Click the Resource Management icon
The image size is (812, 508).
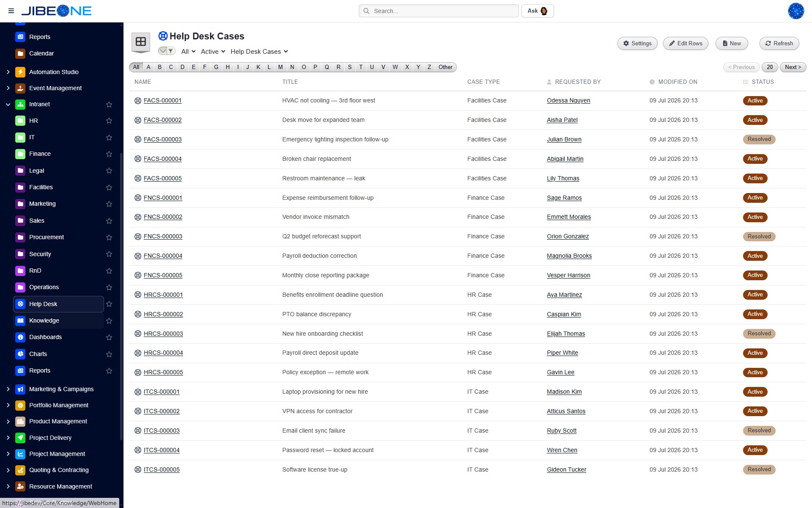pyautogui.click(x=20, y=486)
